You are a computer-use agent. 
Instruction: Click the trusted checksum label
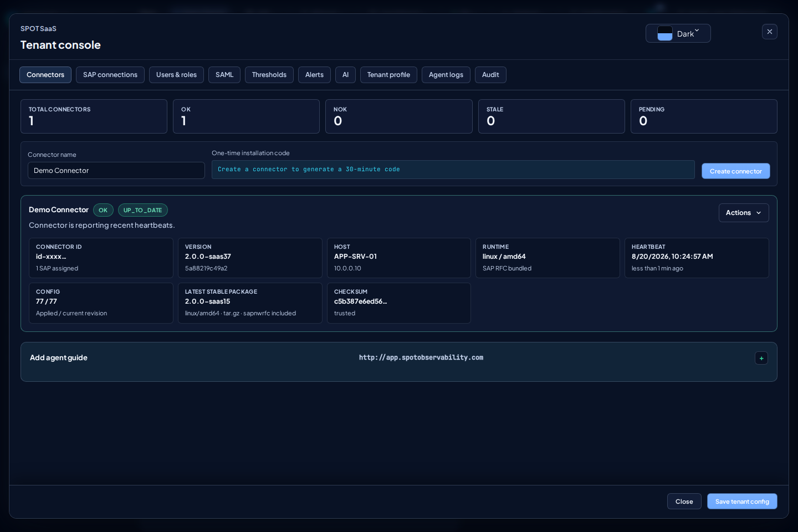[x=345, y=313]
